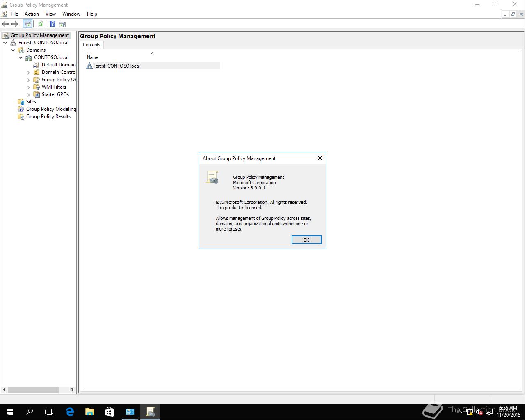
Task: Restore the inner MDI child window
Action: click(513, 14)
